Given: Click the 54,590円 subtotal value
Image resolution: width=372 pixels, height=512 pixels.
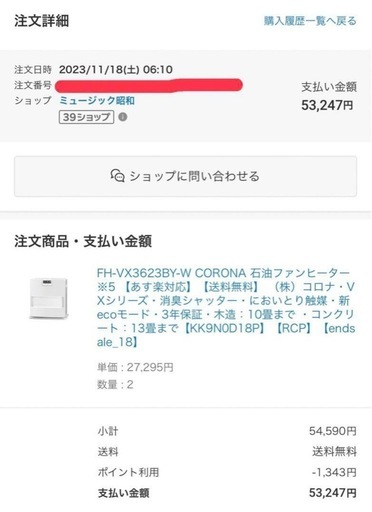Looking at the screenshot, I should pos(333,431).
